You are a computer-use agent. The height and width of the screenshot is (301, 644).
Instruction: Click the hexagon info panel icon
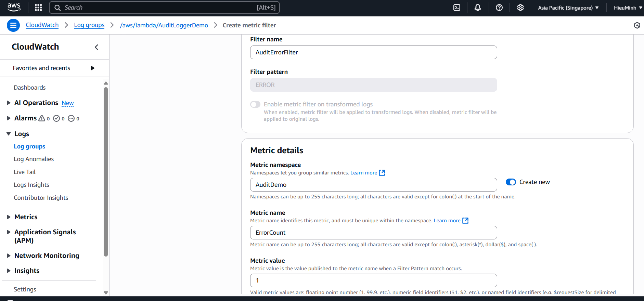tap(637, 25)
